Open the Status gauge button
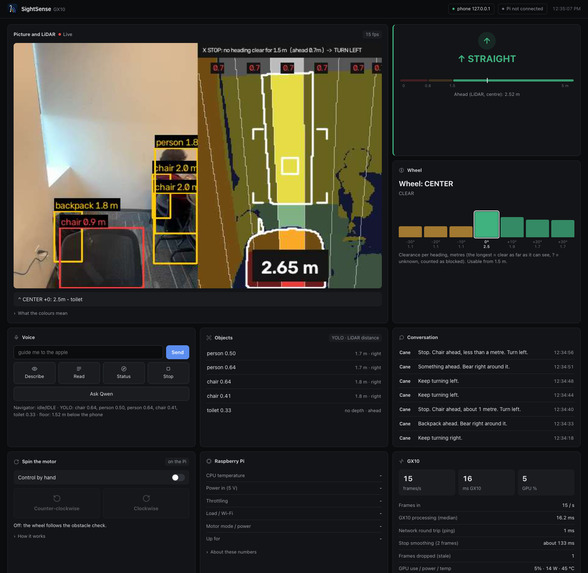Viewport: 588px width, 573px height. click(124, 373)
